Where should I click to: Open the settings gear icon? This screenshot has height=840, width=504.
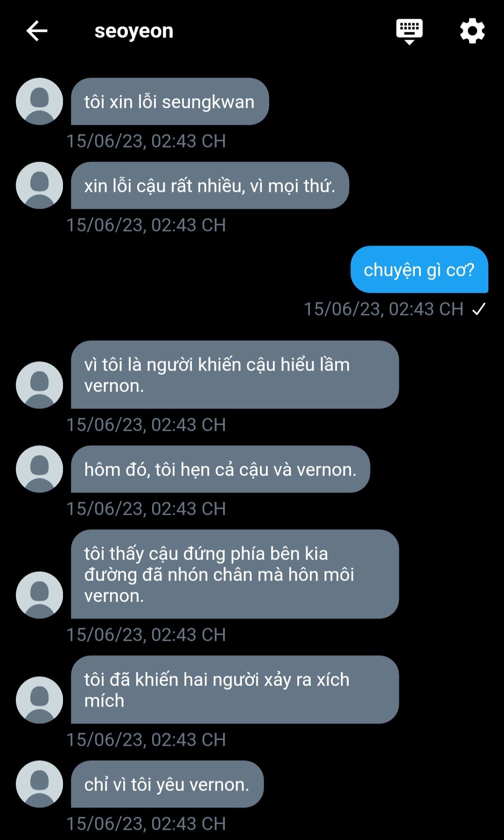point(472,31)
